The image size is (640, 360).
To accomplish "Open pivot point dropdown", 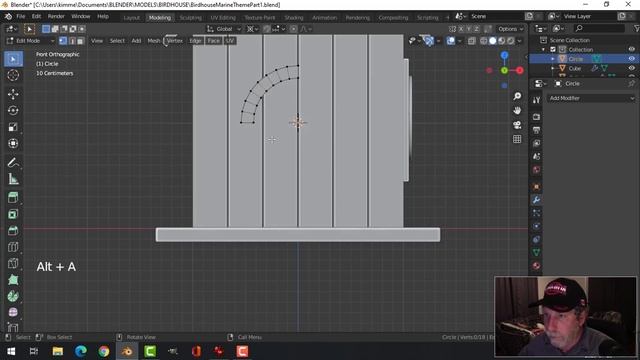I will tap(253, 29).
